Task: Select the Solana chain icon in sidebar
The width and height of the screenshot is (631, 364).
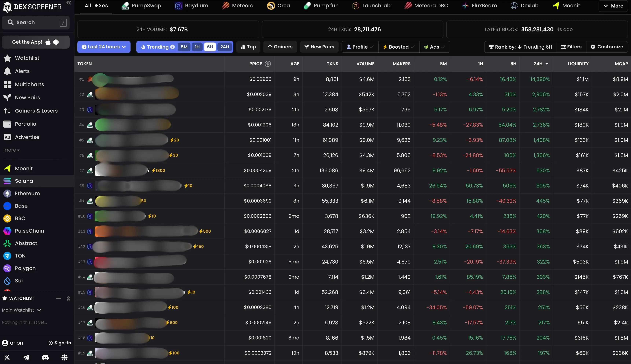Action: 7,181
